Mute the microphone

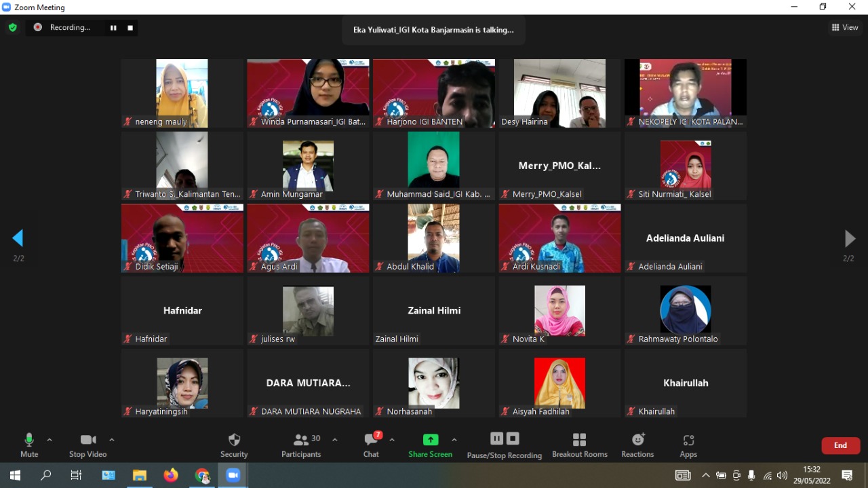pyautogui.click(x=29, y=445)
